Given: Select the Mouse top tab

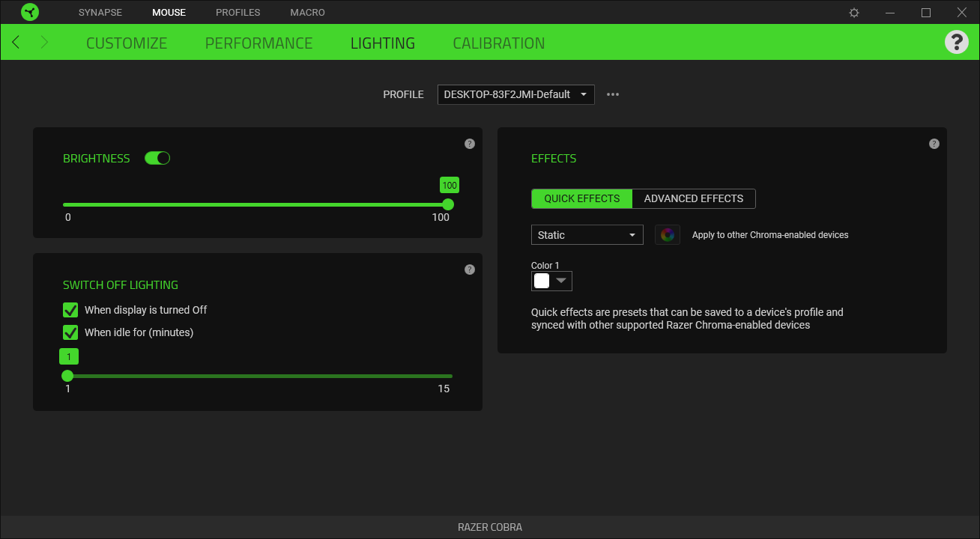Looking at the screenshot, I should 169,13.
